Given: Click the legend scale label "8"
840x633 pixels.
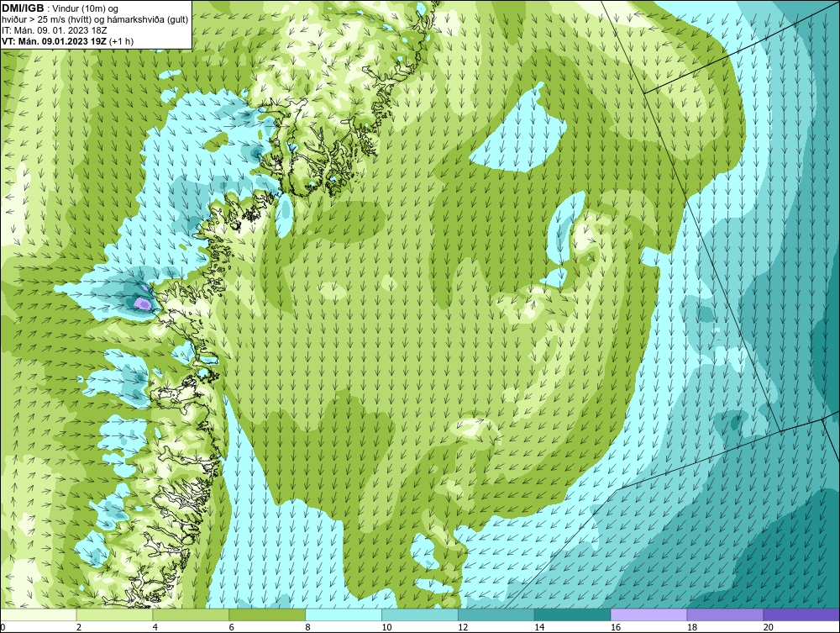Looking at the screenshot, I should tap(308, 627).
